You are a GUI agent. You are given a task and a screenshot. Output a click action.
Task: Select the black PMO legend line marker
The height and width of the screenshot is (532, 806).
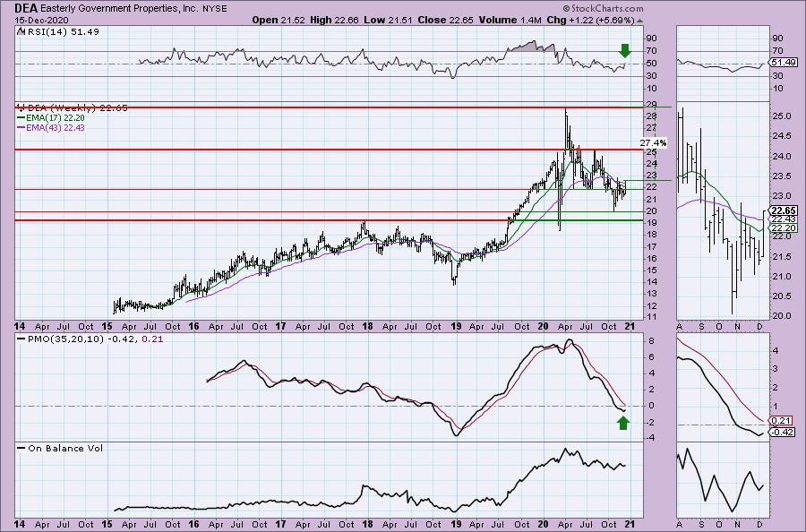click(x=21, y=339)
